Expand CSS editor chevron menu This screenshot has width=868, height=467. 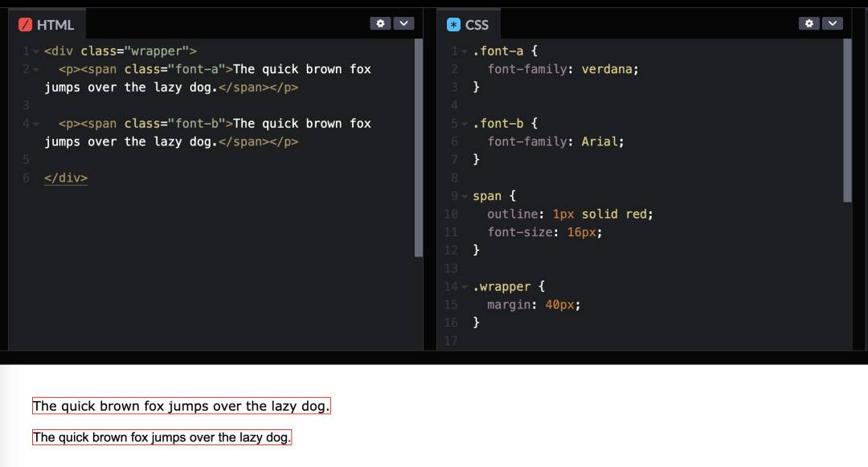tap(833, 23)
